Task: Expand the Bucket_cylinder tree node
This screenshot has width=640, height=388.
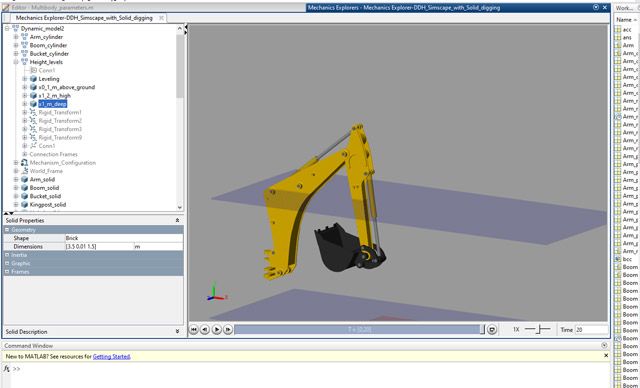Action: click(x=16, y=53)
